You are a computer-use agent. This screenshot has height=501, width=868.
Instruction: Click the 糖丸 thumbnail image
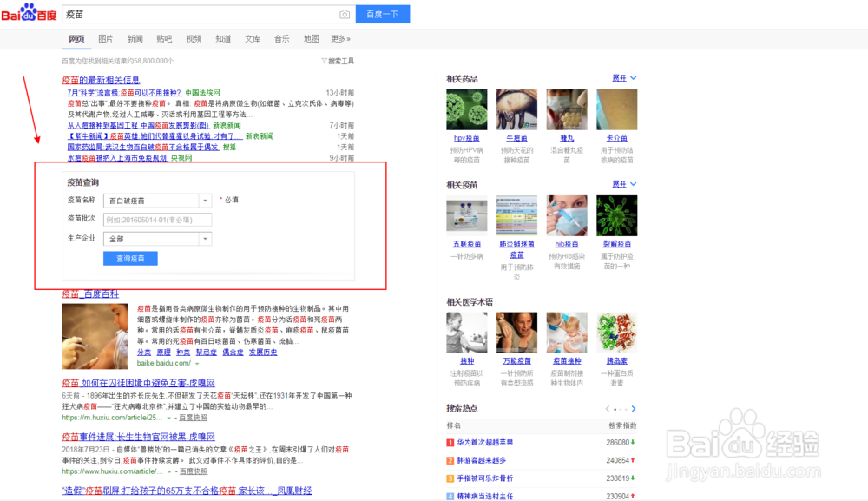point(567,109)
